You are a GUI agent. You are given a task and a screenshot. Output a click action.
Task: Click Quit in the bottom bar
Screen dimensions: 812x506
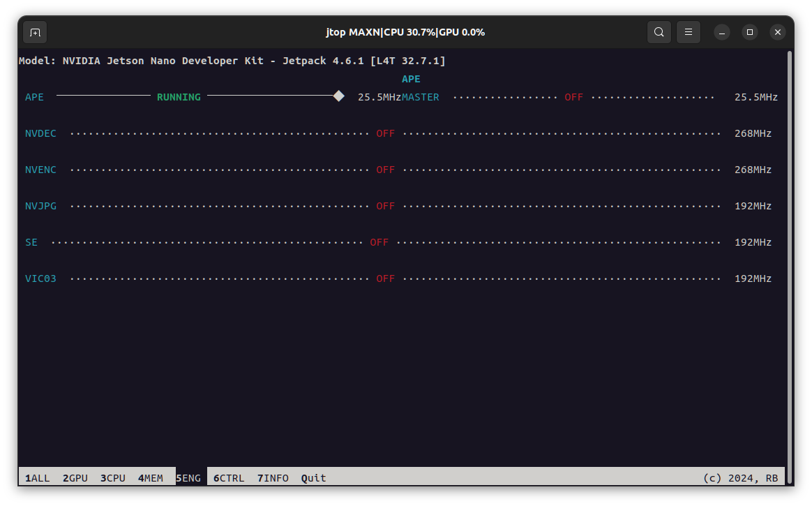[314, 478]
